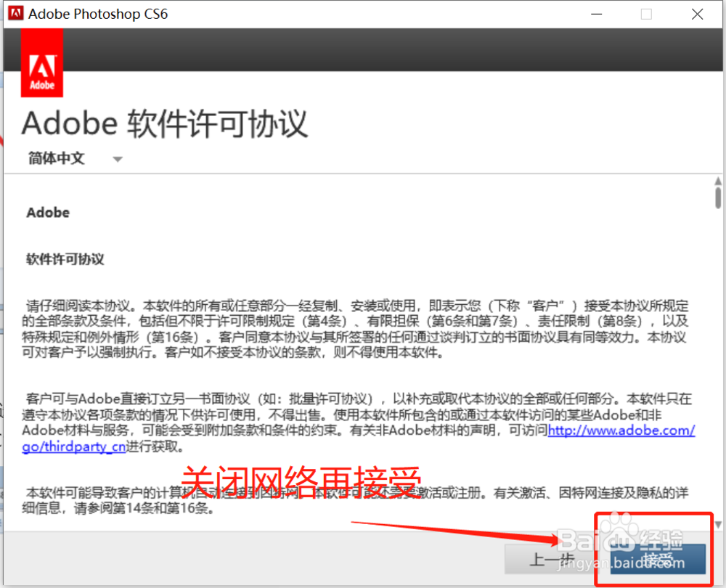The height and width of the screenshot is (588, 726).
Task: Click the text '细信息，请参阅第14条和第16条。'
Action: (x=118, y=508)
